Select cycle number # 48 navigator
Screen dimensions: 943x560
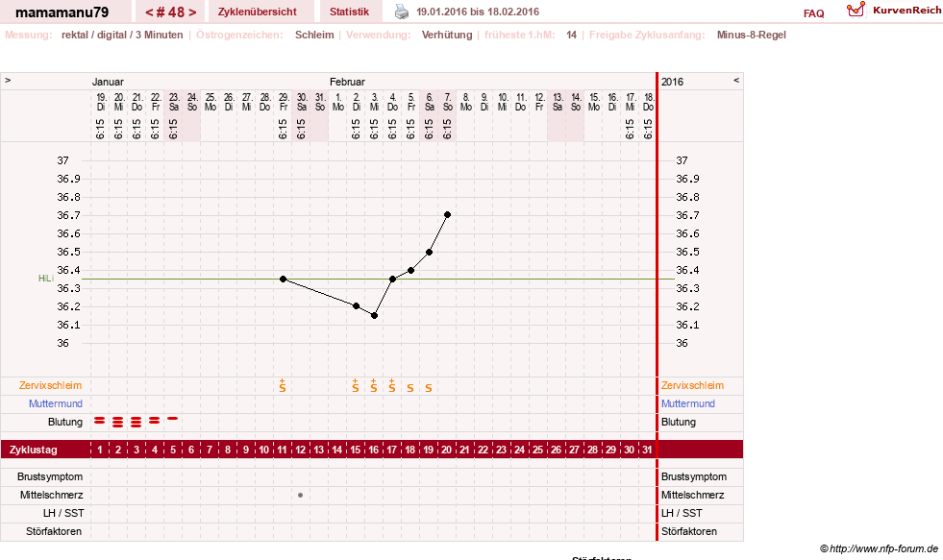171,12
